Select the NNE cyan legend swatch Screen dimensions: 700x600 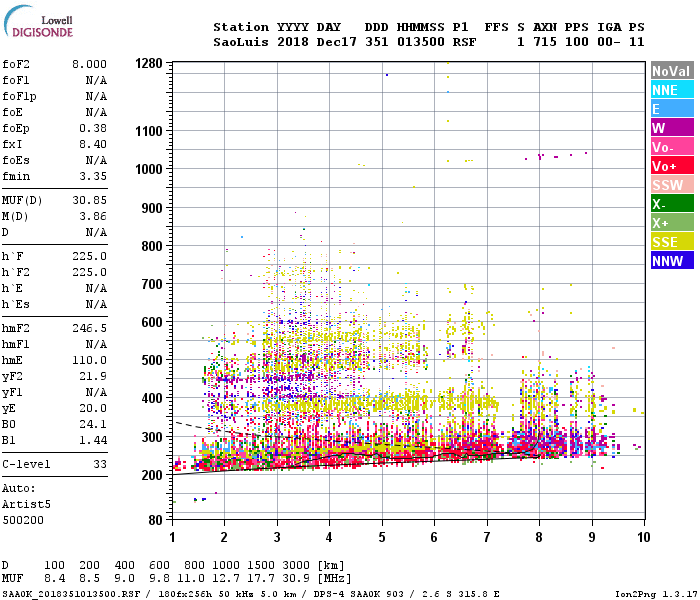click(672, 90)
